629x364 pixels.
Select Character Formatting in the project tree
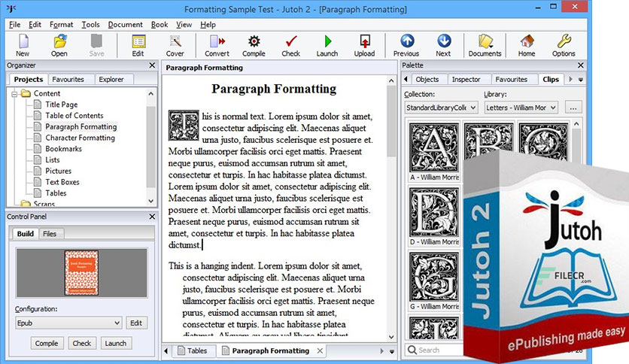(80, 138)
